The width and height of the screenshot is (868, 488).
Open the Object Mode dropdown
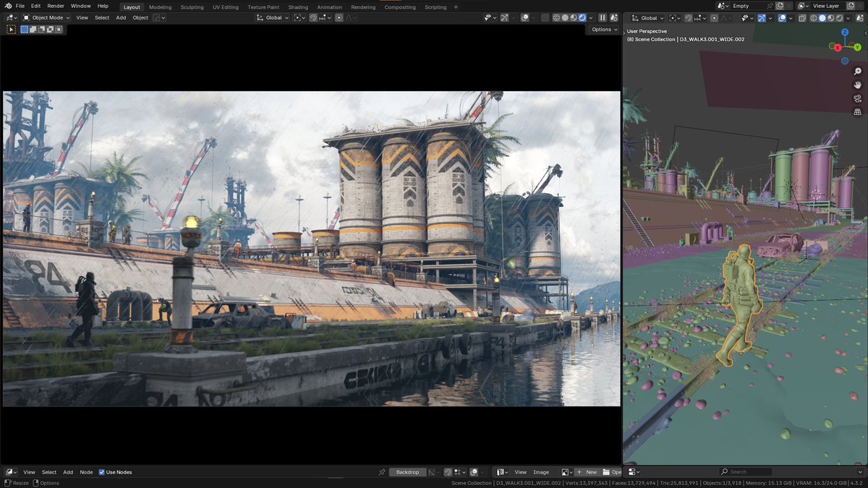[x=46, y=17]
